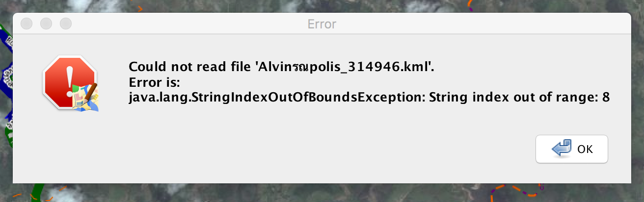Select the purple dashed way top right
Viewport: 644px width, 202px height.
coord(472,5)
